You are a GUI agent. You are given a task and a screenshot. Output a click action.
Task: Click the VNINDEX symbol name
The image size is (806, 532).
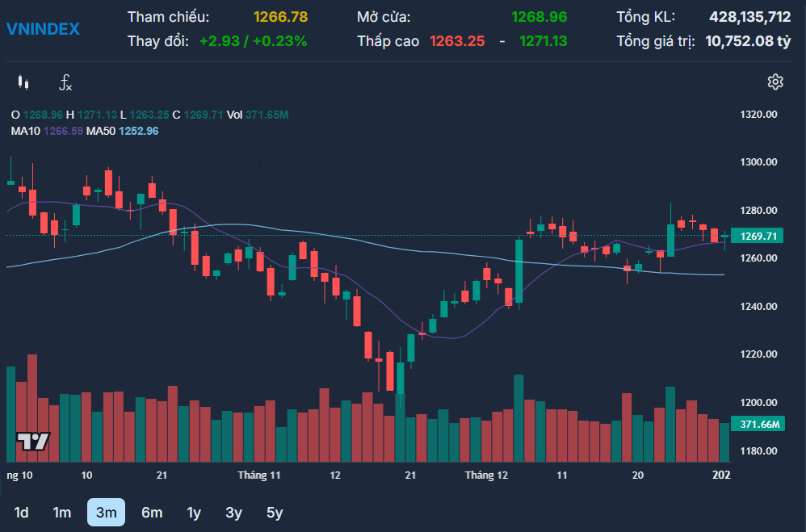point(43,29)
